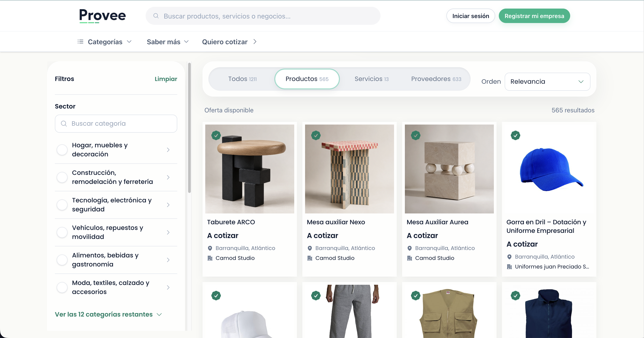Click the building icon on the Mesa Auxiliar Aurea card
Screen dimensions: 644x338
tap(410, 258)
